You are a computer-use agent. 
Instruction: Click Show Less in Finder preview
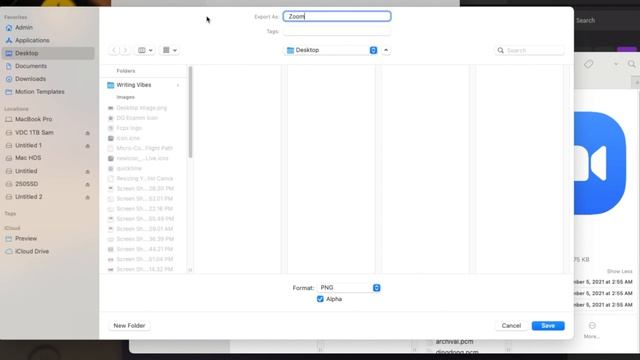click(x=619, y=271)
